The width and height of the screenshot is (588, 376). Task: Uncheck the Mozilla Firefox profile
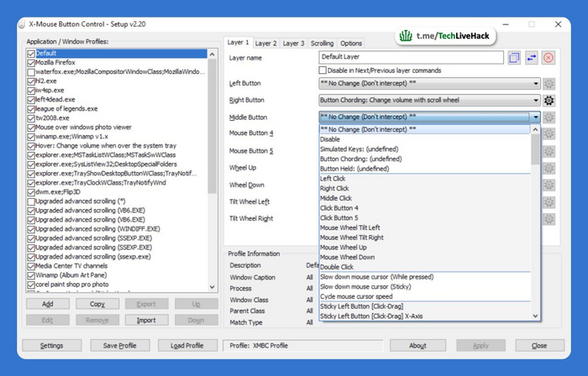(31, 63)
